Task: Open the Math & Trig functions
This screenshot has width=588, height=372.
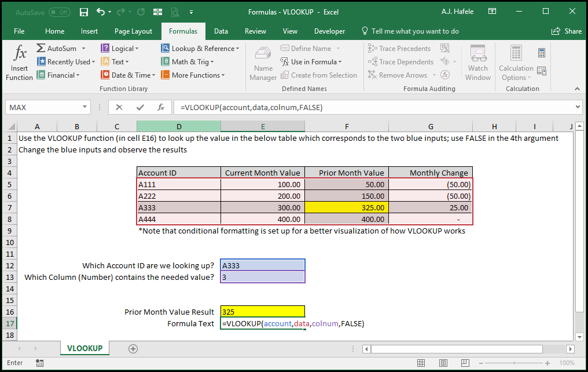Action: click(187, 61)
